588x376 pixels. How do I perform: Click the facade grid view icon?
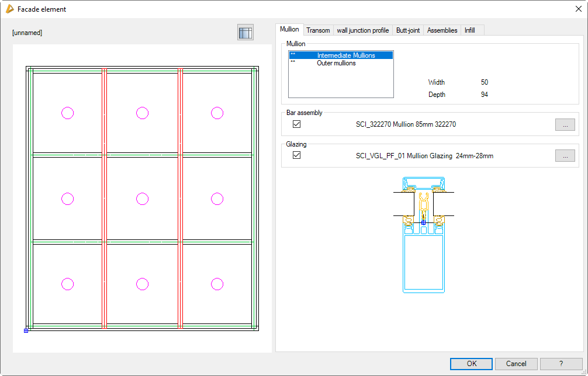point(245,33)
